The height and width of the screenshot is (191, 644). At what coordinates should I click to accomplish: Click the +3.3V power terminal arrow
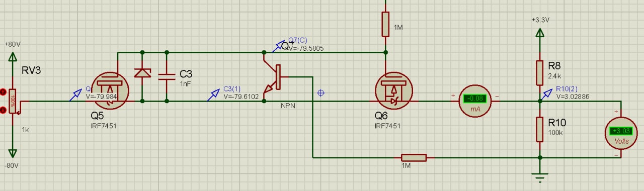pyautogui.click(x=540, y=33)
